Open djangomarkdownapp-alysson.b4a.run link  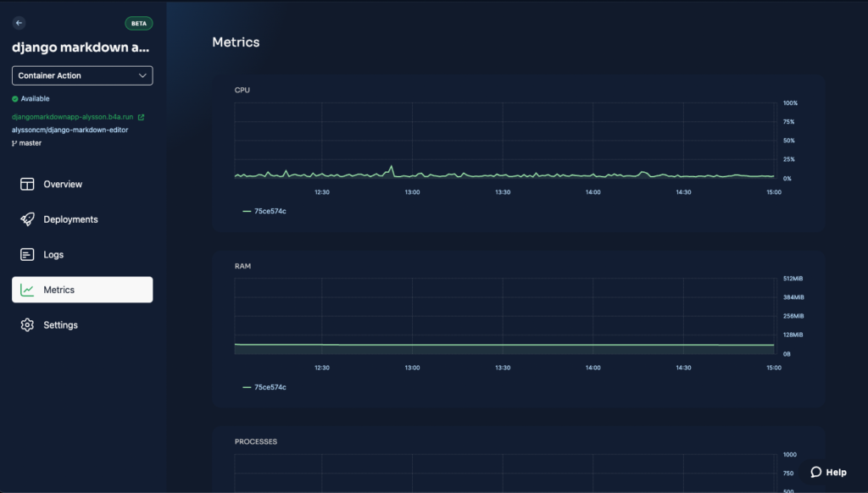(x=73, y=117)
